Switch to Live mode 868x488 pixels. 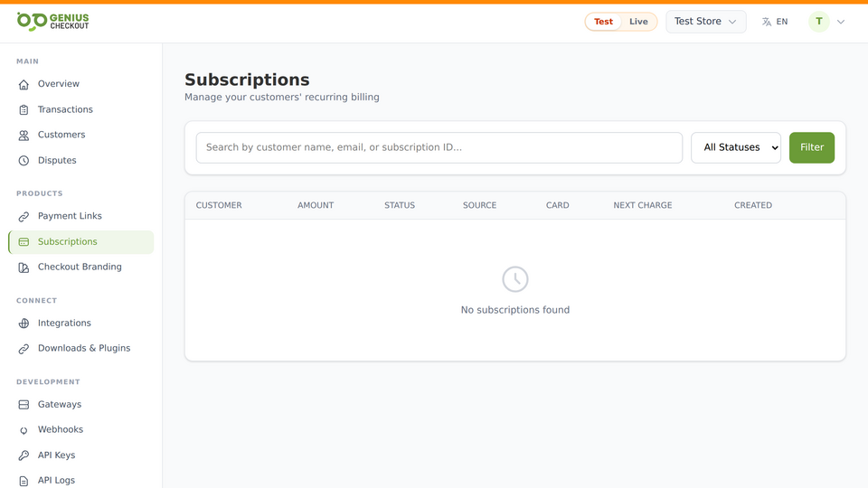638,22
